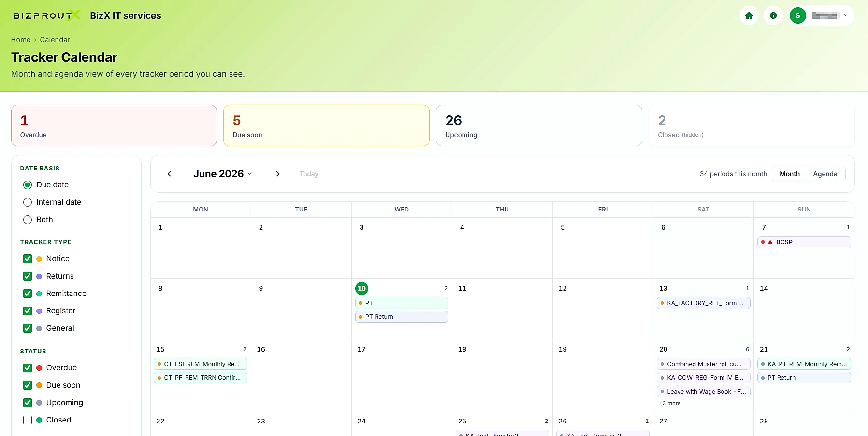Select today's date 10 circle
Image resolution: width=868 pixels, height=436 pixels.
pos(362,288)
